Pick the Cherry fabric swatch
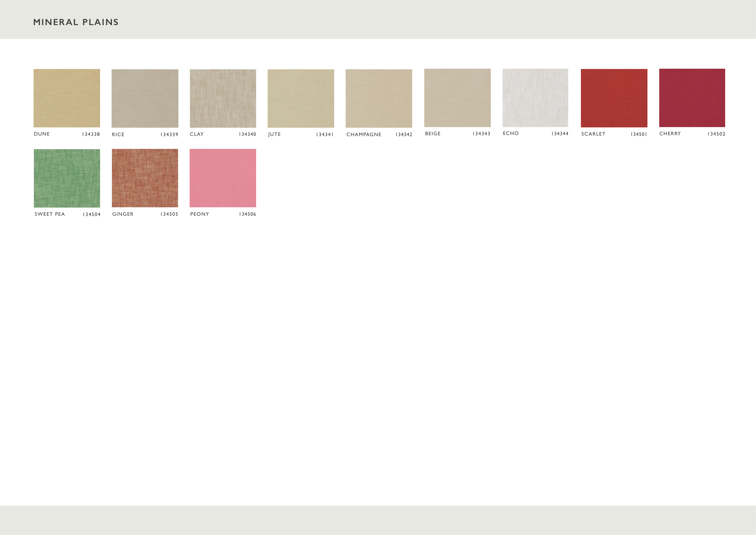Viewport: 756px width, 535px height. click(x=692, y=98)
